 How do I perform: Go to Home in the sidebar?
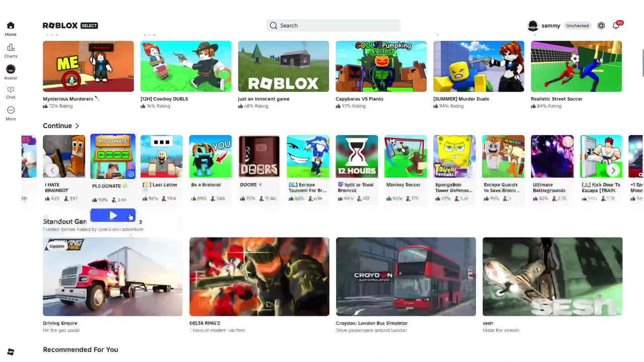coord(11,29)
